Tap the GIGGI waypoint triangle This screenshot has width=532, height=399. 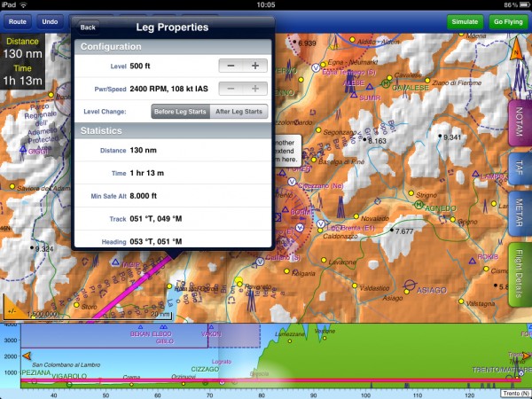coord(23,149)
